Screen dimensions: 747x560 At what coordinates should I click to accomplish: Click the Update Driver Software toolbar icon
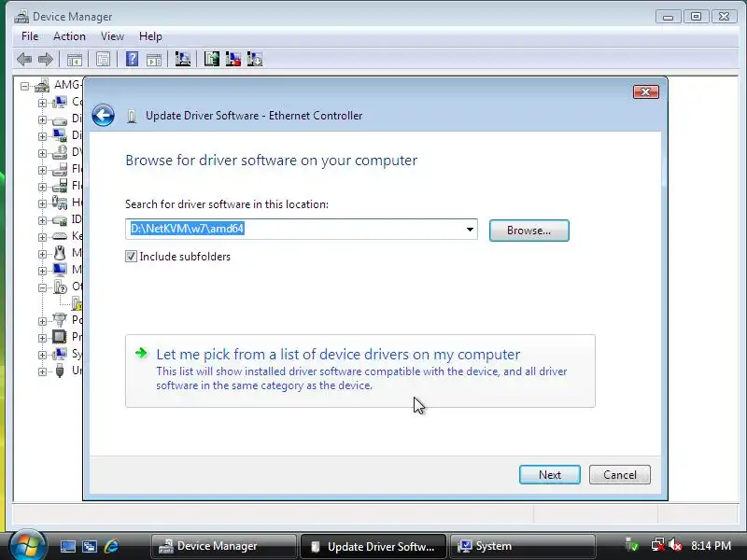pos(212,59)
